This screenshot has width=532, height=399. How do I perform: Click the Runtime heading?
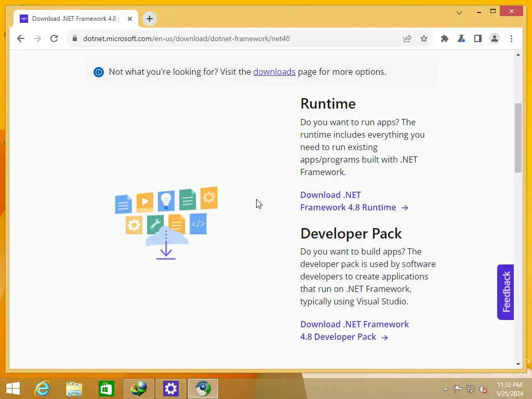pyautogui.click(x=328, y=104)
